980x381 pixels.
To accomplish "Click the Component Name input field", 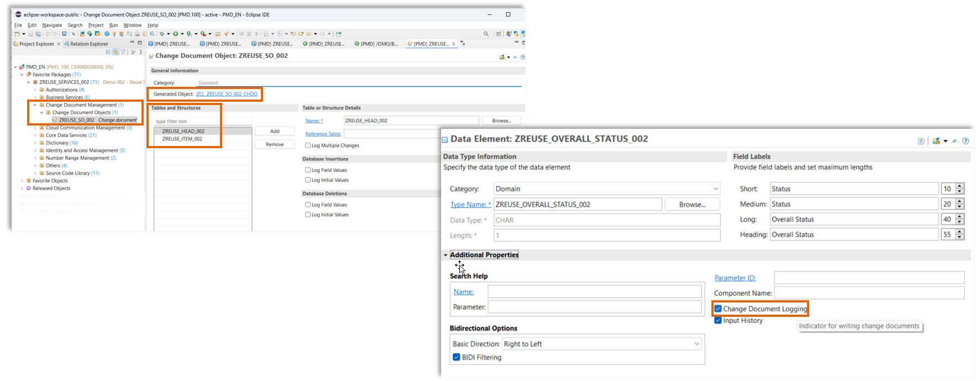I will [869, 293].
